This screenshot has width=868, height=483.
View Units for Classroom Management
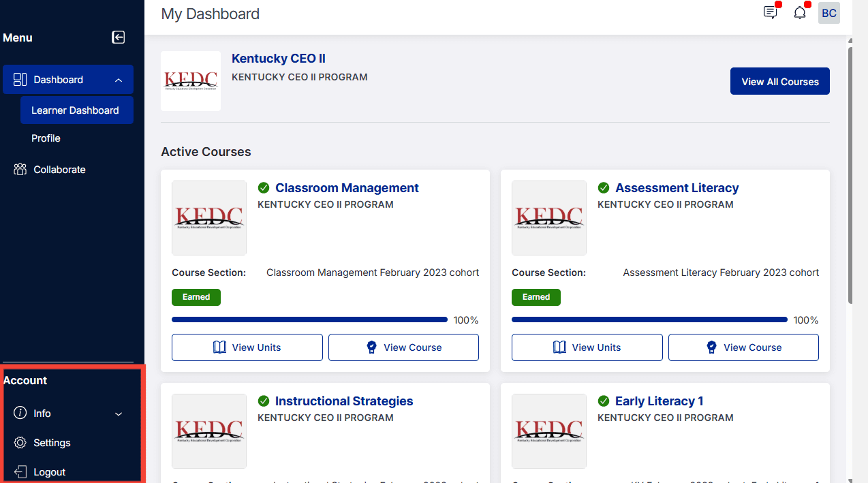click(247, 347)
